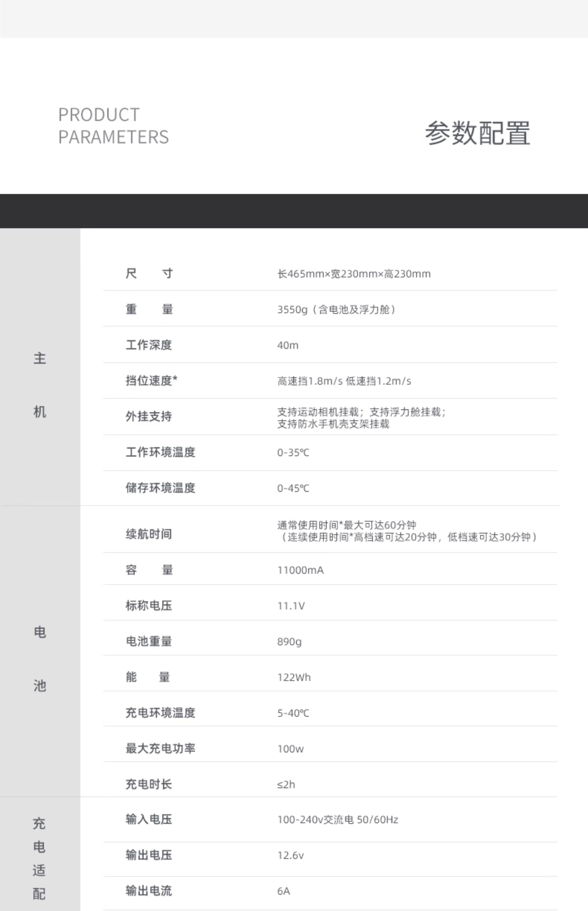Click the 高速挡1.8m/s speed value
Image resolution: width=588 pixels, height=911 pixels.
(x=310, y=381)
